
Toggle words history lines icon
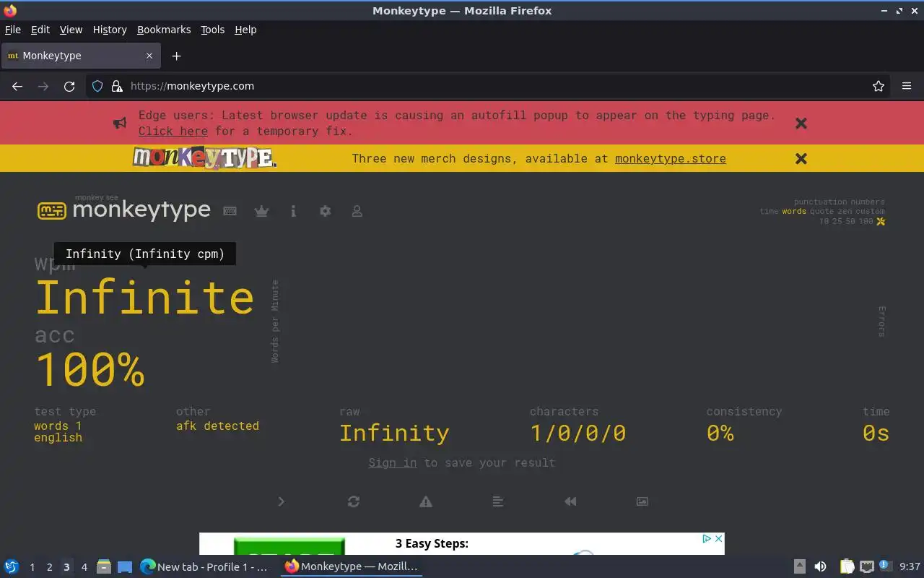pos(498,501)
